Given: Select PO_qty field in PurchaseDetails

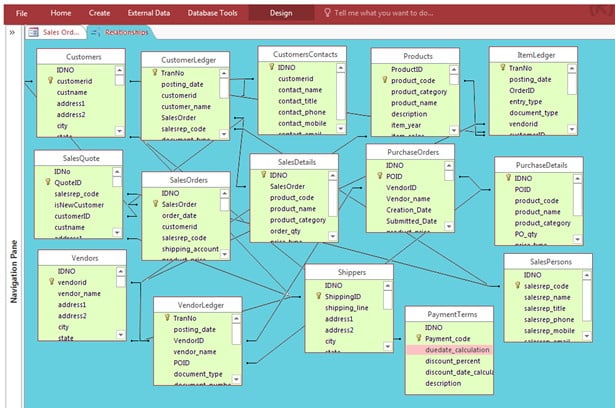Looking at the screenshot, I should (x=526, y=234).
